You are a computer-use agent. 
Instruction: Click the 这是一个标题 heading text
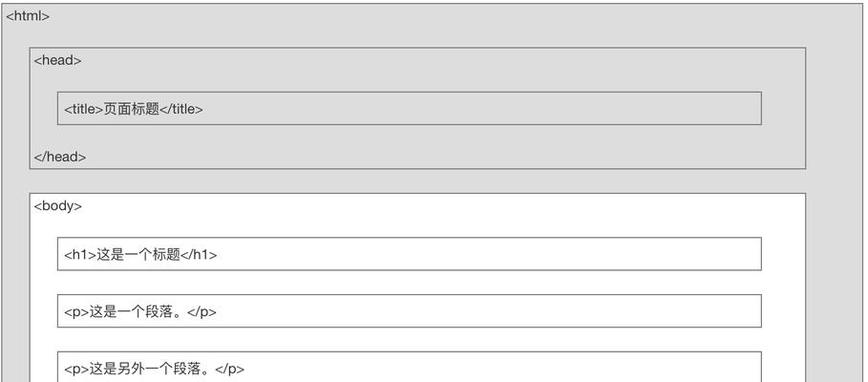click(x=138, y=255)
